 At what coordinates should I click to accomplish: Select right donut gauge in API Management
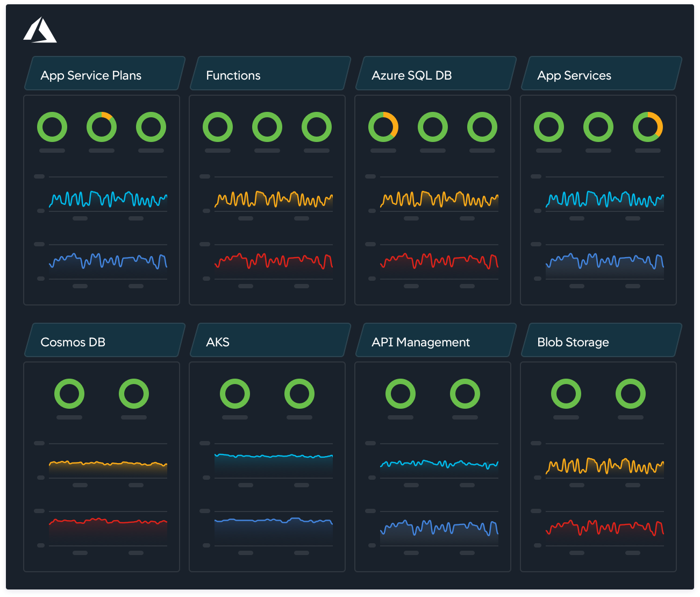tap(465, 394)
